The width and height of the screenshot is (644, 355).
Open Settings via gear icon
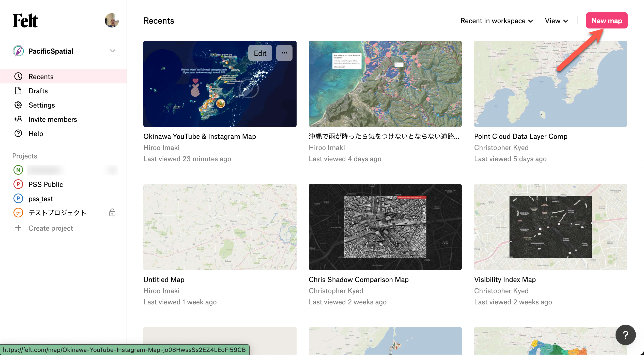[x=18, y=105]
